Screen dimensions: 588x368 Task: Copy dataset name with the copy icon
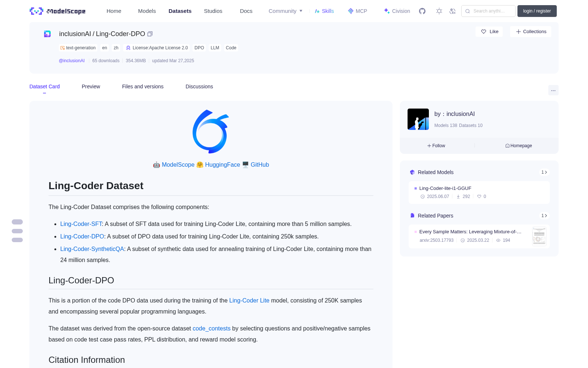point(150,34)
